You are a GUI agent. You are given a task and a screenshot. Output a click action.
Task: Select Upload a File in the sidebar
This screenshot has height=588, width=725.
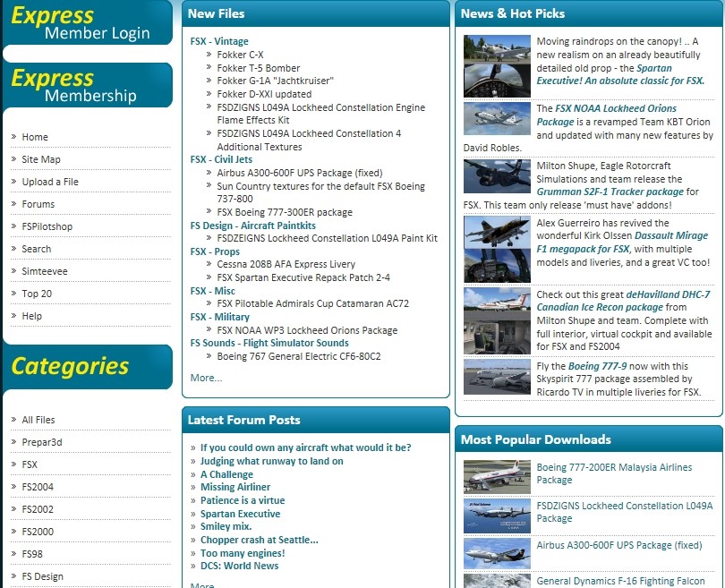point(50,182)
